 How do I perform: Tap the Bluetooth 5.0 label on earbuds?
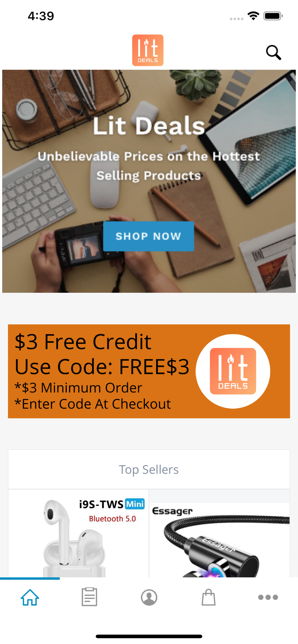113,519
